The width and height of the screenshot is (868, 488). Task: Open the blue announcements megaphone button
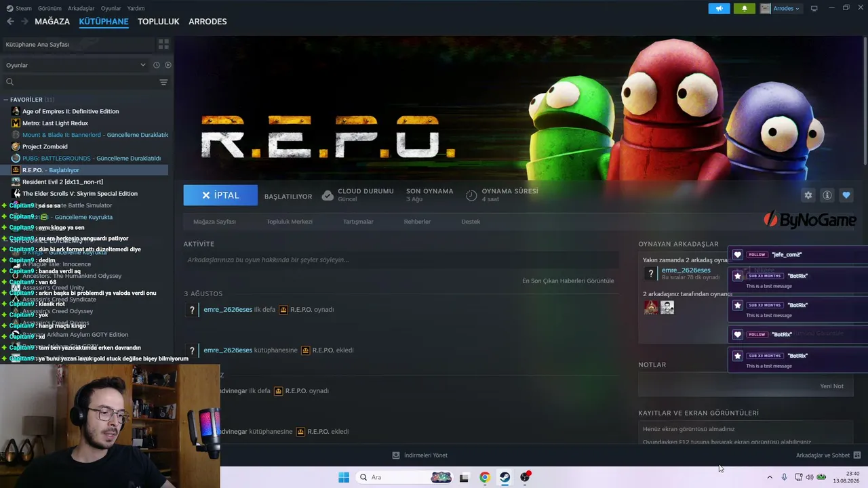click(719, 8)
